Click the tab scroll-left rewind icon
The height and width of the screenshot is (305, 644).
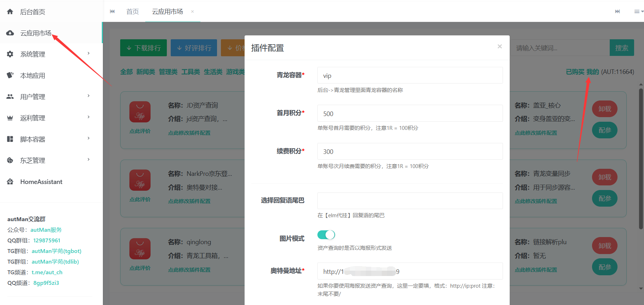pyautogui.click(x=112, y=11)
